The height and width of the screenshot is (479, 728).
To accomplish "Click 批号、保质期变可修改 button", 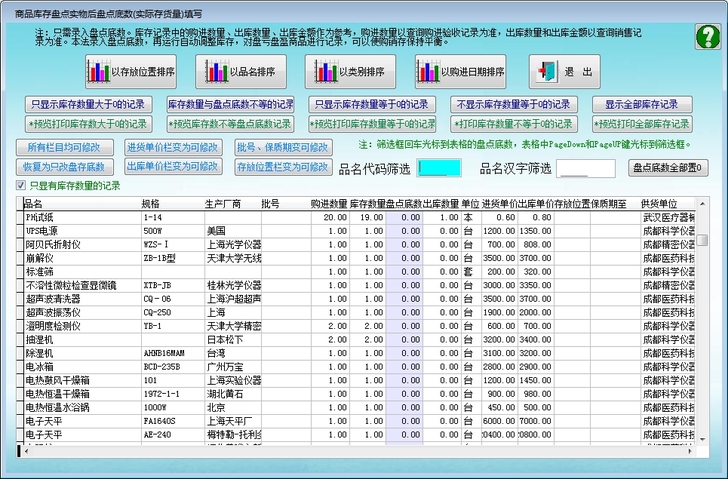I will click(283, 147).
